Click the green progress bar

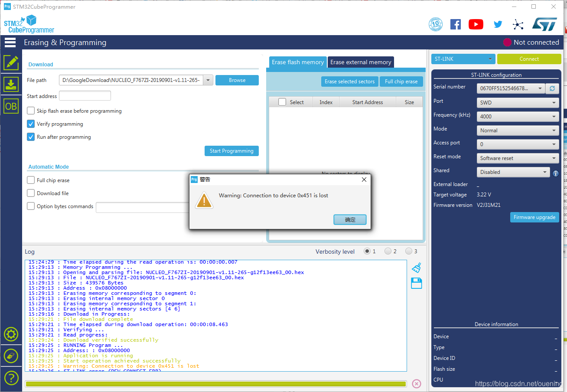click(x=215, y=384)
